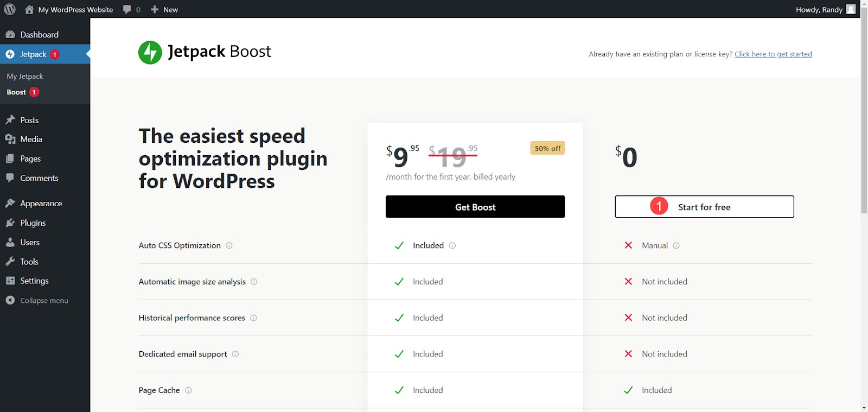Open Randy's user avatar in admin bar
This screenshot has width=868, height=412.
851,9
